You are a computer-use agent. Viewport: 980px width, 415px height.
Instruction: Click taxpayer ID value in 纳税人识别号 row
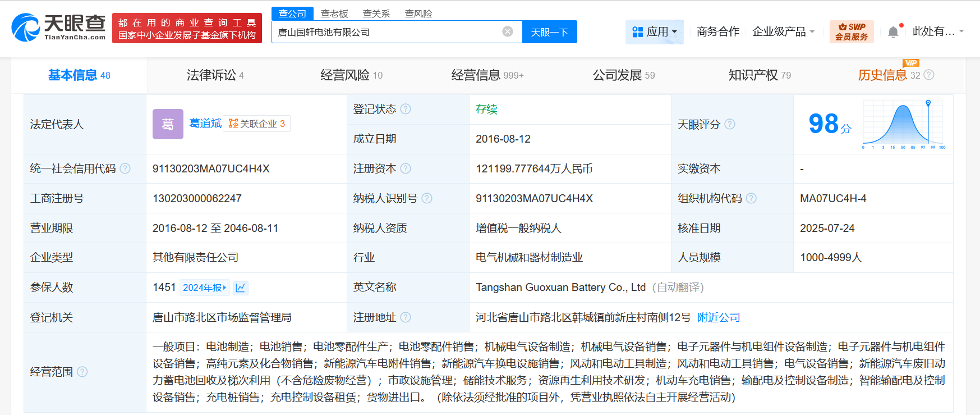pos(534,199)
